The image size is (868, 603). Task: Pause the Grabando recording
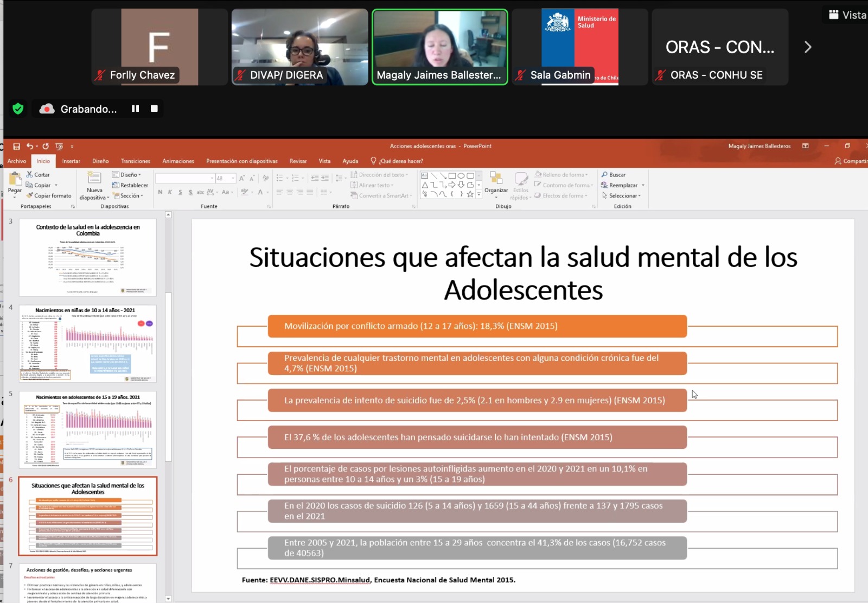point(135,109)
